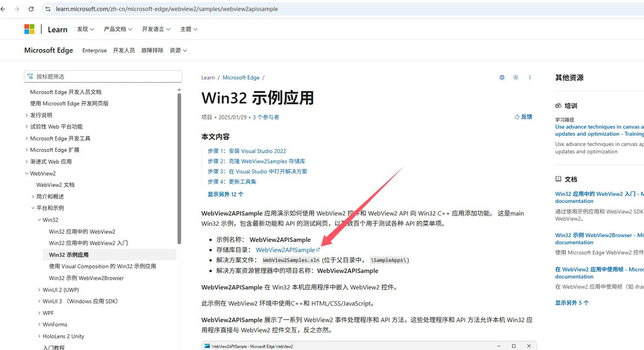Open Win32 应用中的 WebView2 入门 documentation link
The height and width of the screenshot is (350, 644).
coord(599,197)
